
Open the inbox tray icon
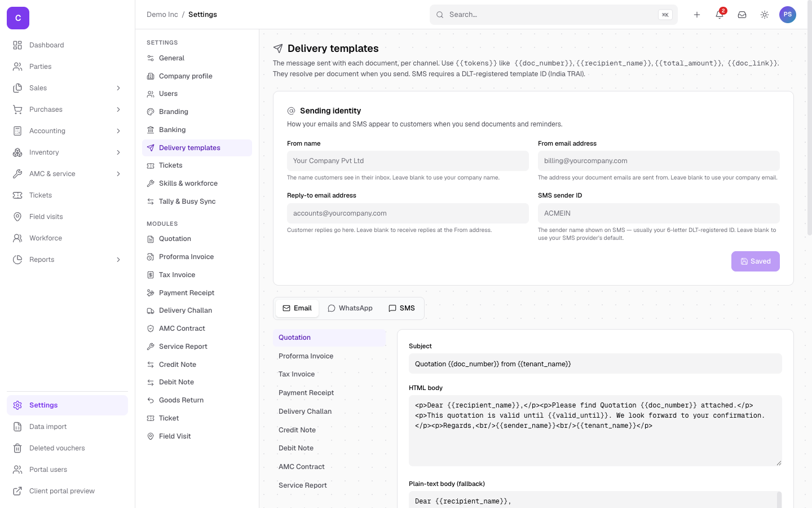click(x=742, y=15)
